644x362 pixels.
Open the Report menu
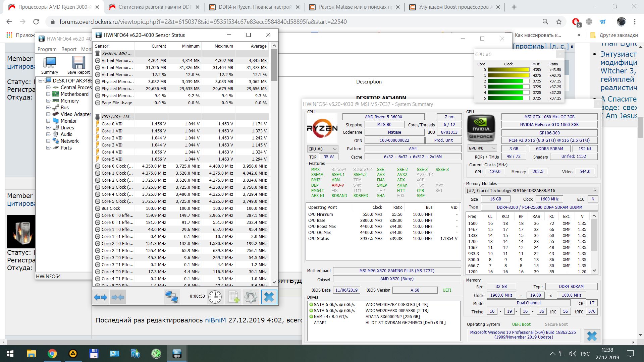(69, 49)
